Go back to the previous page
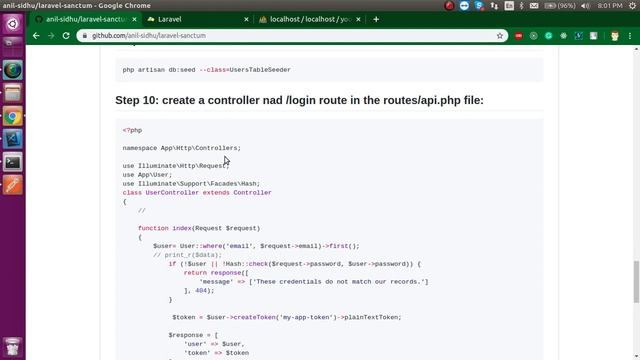 click(36, 36)
